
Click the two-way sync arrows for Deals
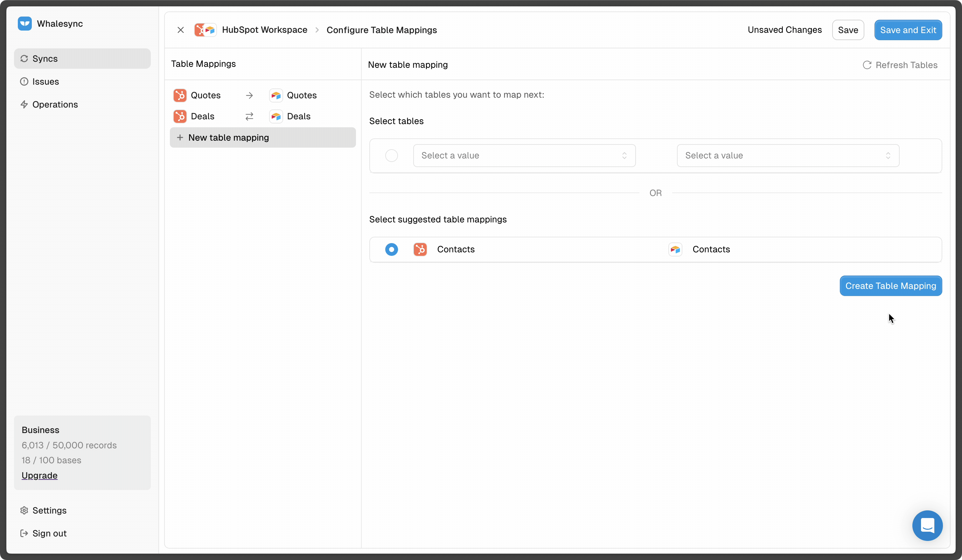point(249,116)
